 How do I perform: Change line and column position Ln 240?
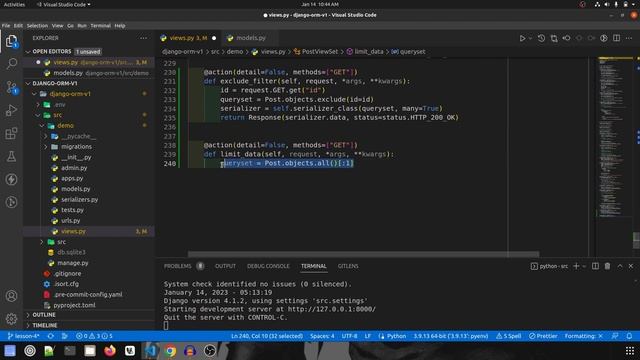tap(267, 336)
